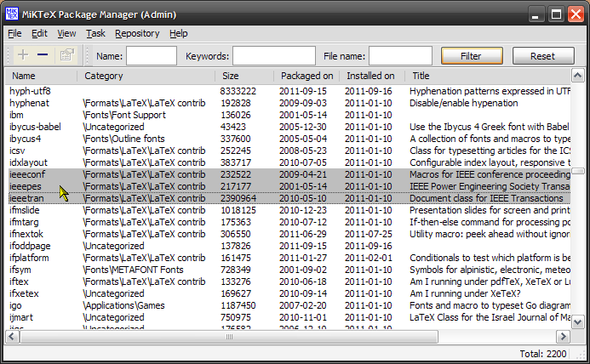Click the vertical scrollbar thumb
This screenshot has height=364, width=590.
click(x=577, y=171)
